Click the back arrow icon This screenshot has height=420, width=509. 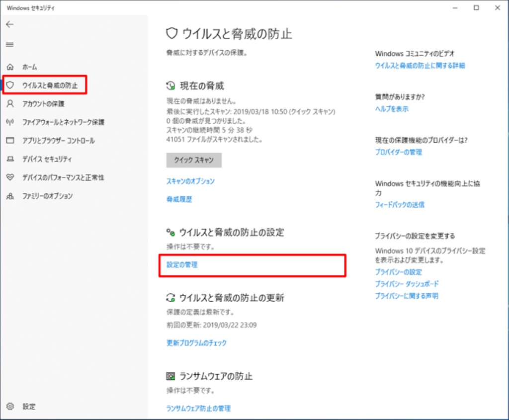(x=9, y=24)
